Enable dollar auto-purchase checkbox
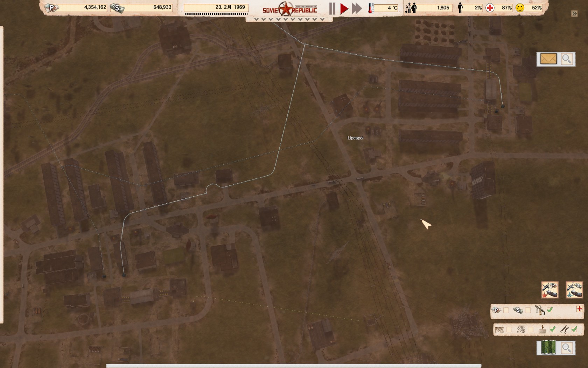588x368 pixels. coord(528,310)
